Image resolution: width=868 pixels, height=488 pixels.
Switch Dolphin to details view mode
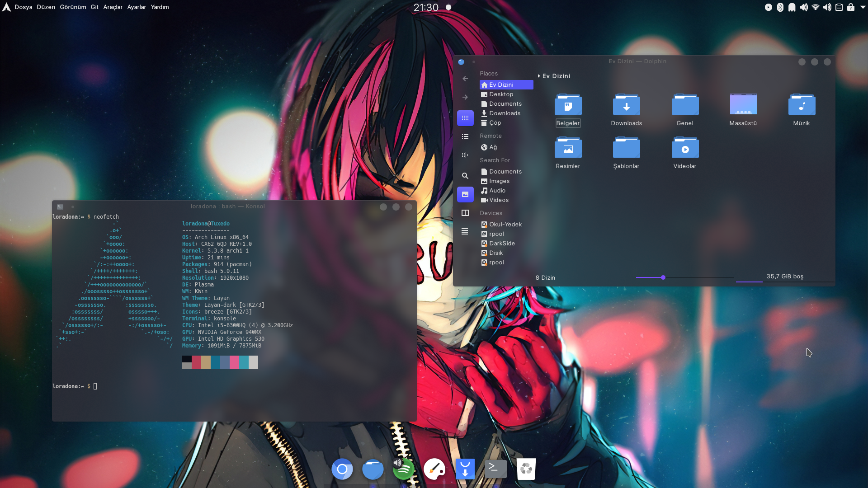point(465,155)
